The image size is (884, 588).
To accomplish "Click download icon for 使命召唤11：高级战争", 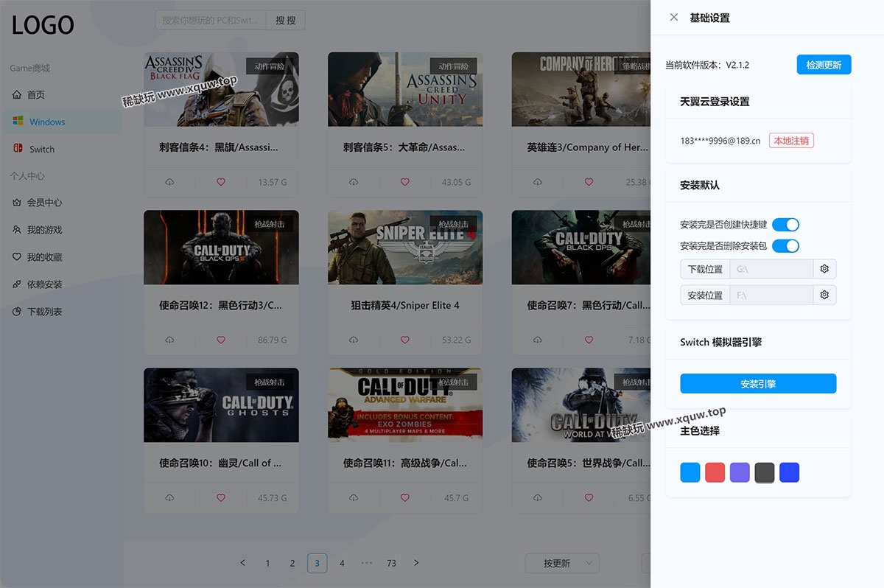I will pyautogui.click(x=354, y=498).
